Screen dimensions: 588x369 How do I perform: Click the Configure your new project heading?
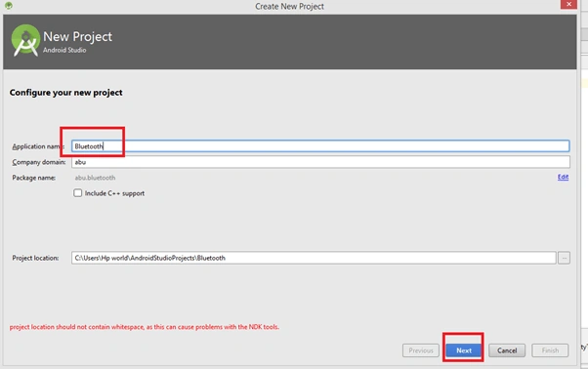[x=66, y=93]
